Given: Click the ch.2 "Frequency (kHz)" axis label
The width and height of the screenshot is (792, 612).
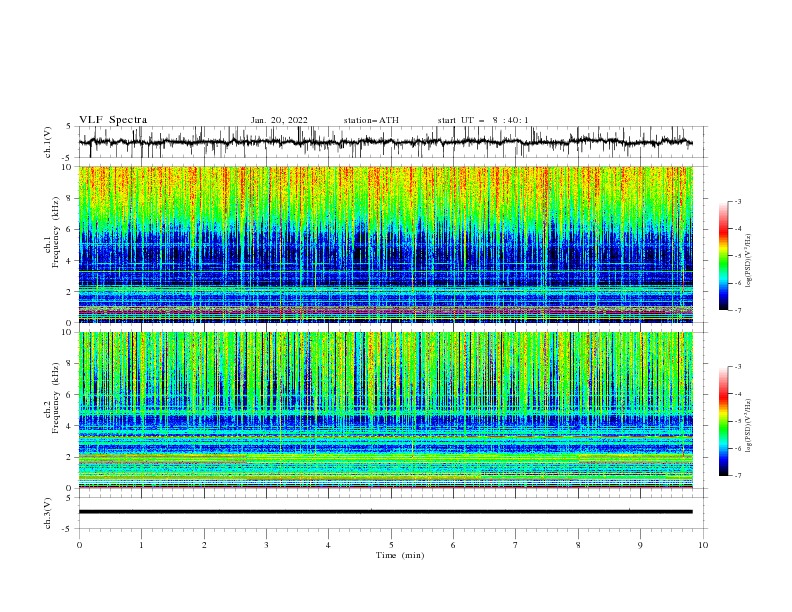Looking at the screenshot, I should [x=56, y=398].
